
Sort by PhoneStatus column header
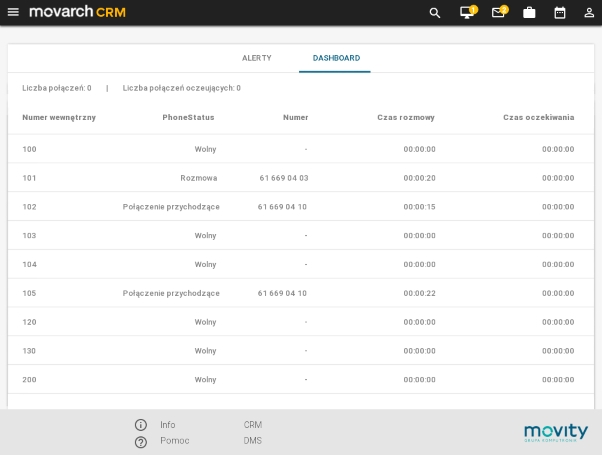pyautogui.click(x=188, y=117)
